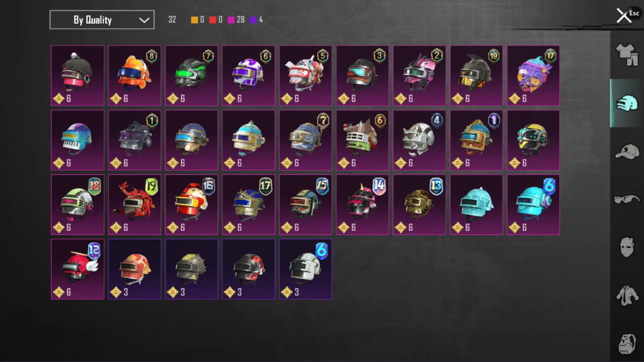Filter by the purple quality swatch showing 4

coord(253,20)
